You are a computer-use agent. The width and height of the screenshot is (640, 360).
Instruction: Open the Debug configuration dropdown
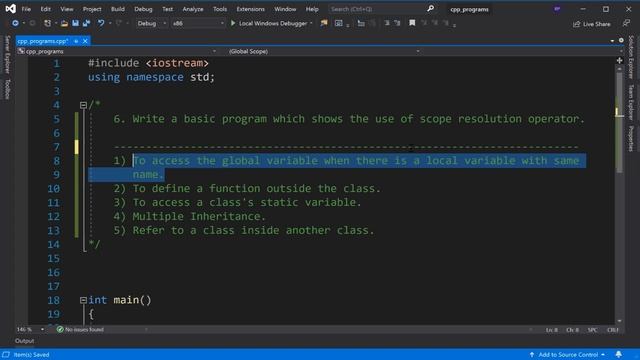pyautogui.click(x=151, y=24)
